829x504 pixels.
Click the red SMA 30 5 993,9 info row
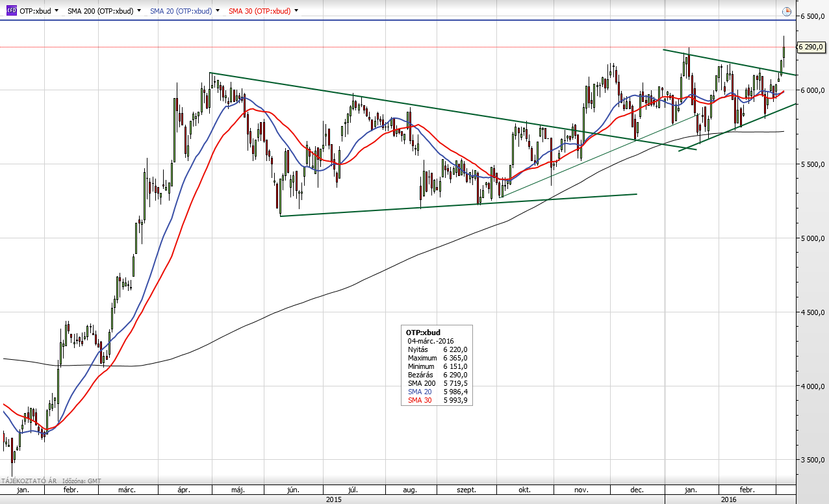[437, 400]
